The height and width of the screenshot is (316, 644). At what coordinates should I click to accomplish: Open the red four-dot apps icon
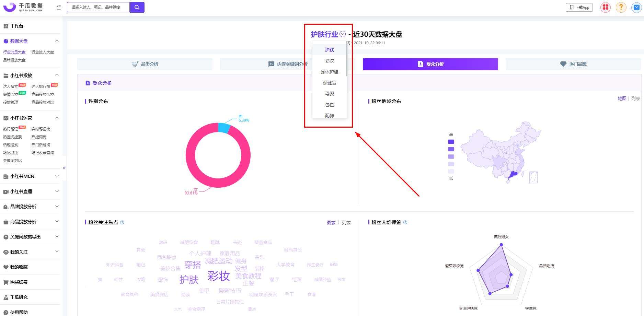[x=605, y=7]
